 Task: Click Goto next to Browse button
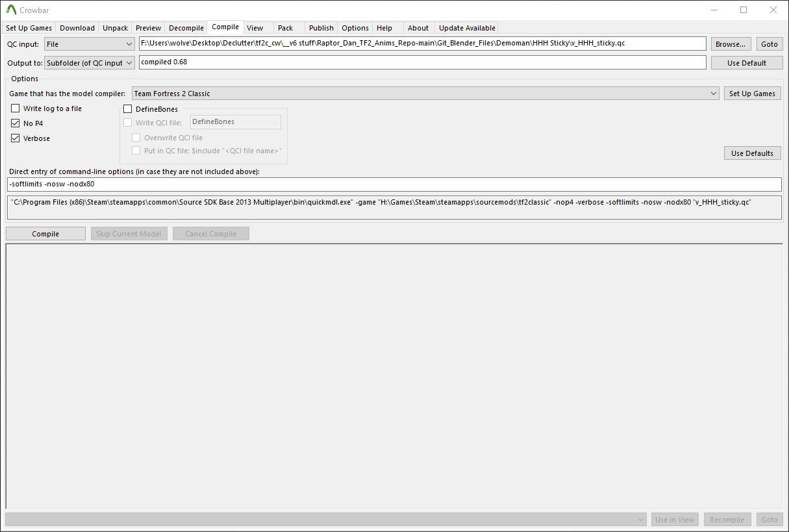tap(770, 44)
